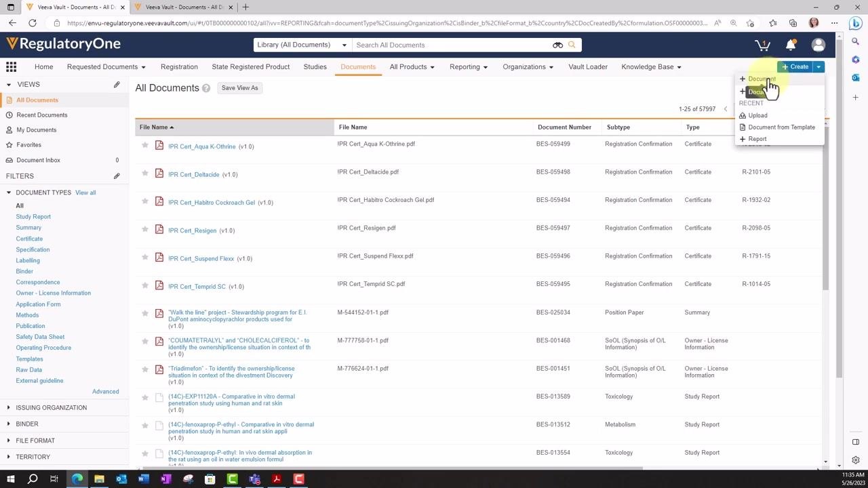The image size is (868, 488).
Task: Expand the ISSUING ORGANIZATION filter
Action: pyautogui.click(x=52, y=408)
